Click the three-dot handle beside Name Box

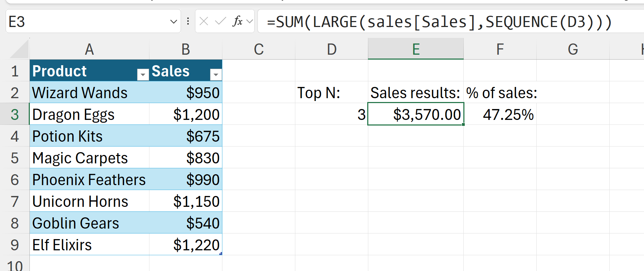188,21
